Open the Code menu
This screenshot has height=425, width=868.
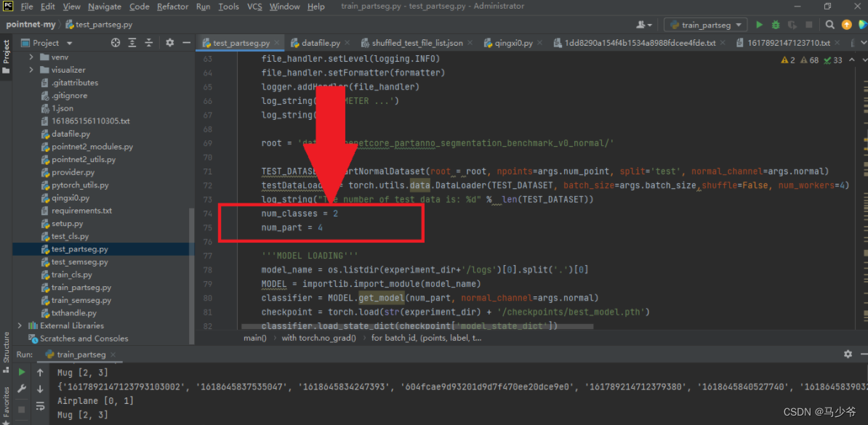pyautogui.click(x=139, y=7)
